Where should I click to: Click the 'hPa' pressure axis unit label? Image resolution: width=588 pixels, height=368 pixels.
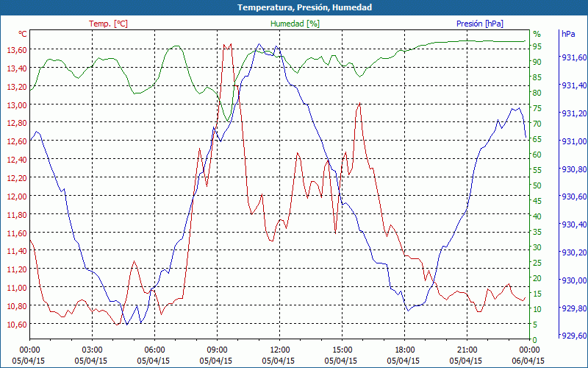[568, 34]
